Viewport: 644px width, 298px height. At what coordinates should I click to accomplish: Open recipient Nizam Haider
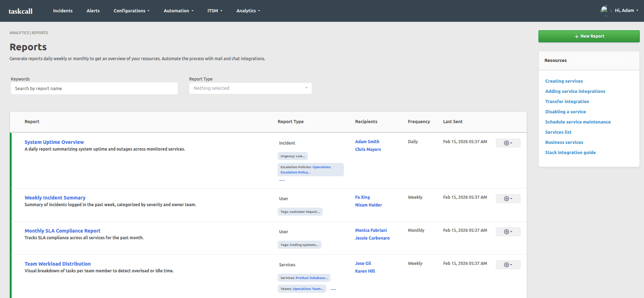point(368,205)
